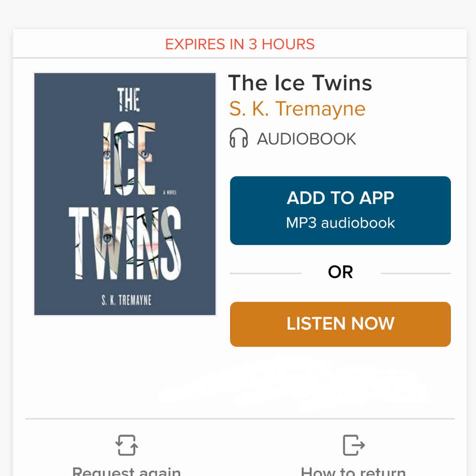Image resolution: width=476 pixels, height=476 pixels.
Task: Click S. K. TREMAYNE printed on the cover
Action: [126, 300]
